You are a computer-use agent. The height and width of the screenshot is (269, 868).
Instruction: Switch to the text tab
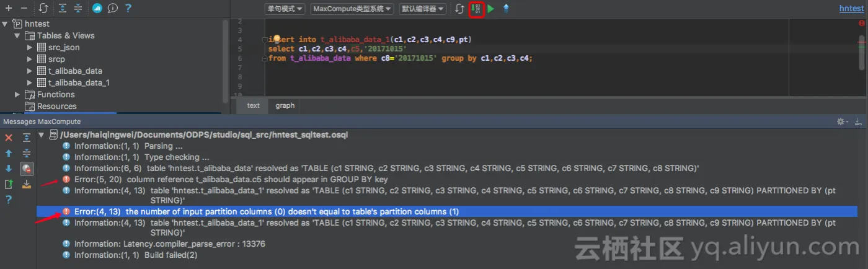pos(253,105)
